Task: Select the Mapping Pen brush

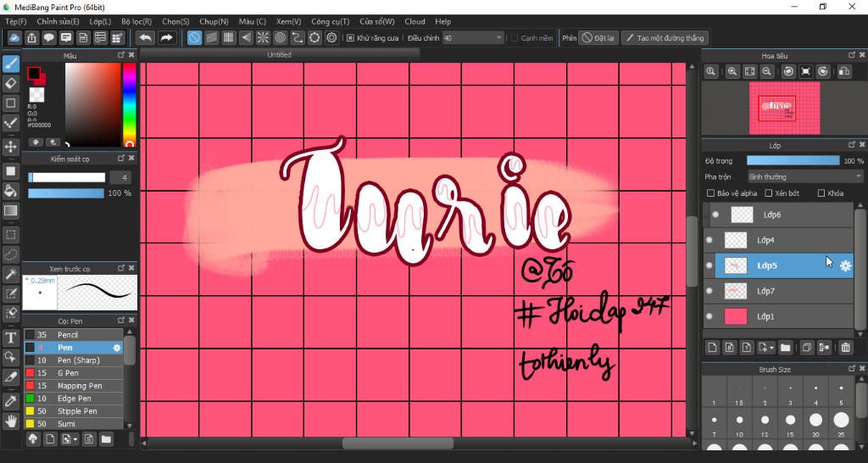Action: pyautogui.click(x=73, y=386)
